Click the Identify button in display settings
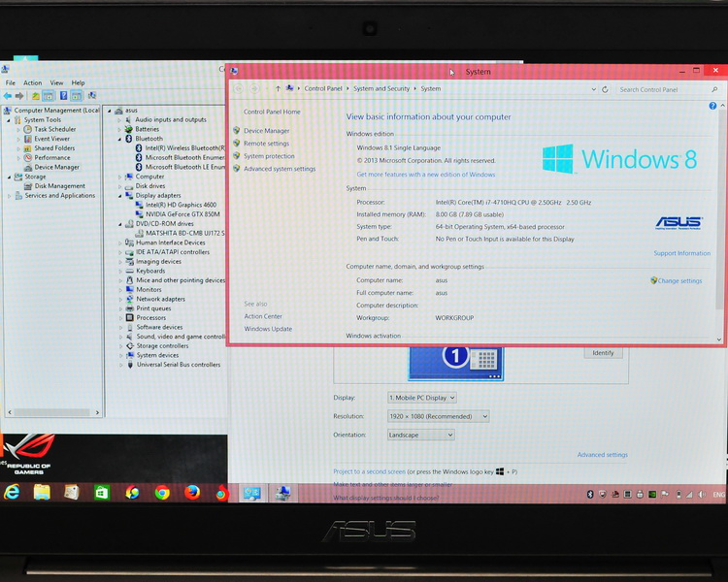Image resolution: width=728 pixels, height=582 pixels. click(x=603, y=353)
